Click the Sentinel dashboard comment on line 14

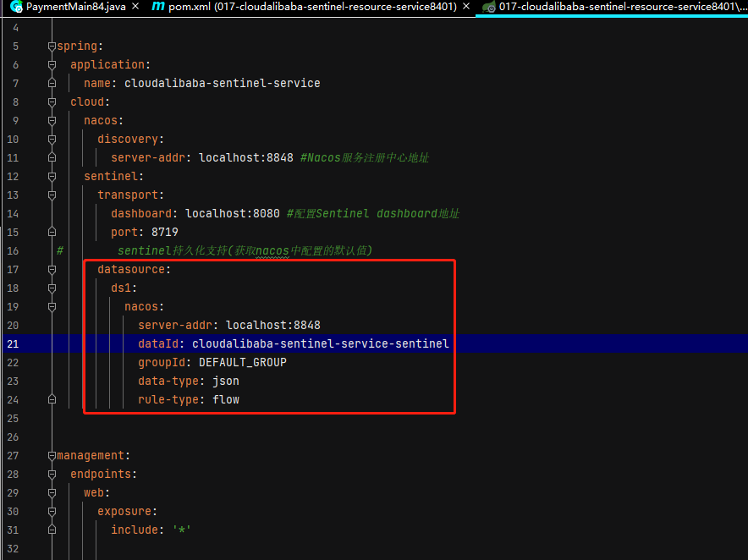(x=373, y=214)
